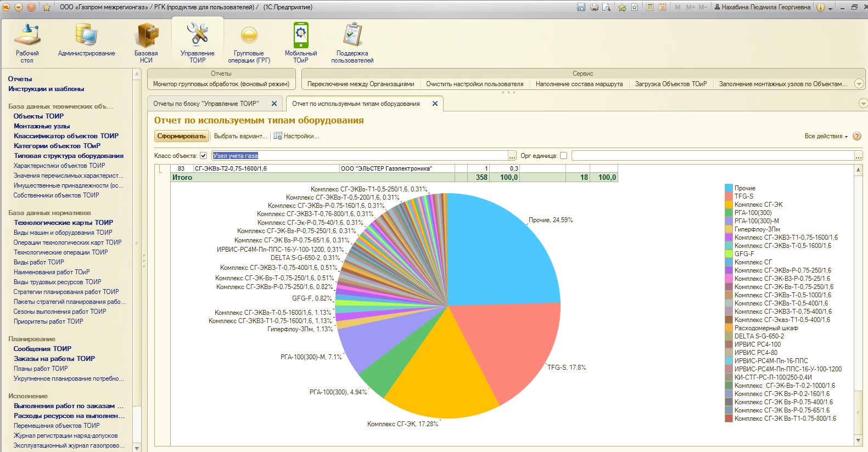The image size is (868, 452).
Task: Open the Рабочий стол section
Action: pyautogui.click(x=27, y=44)
